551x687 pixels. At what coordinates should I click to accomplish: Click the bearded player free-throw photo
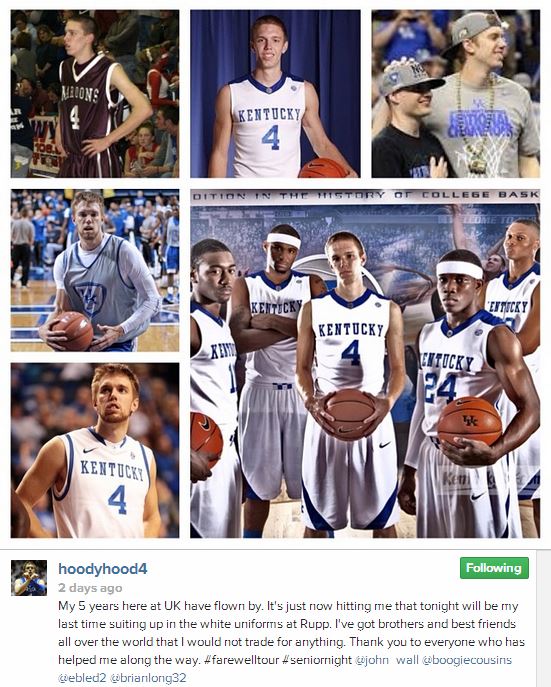[x=95, y=450]
